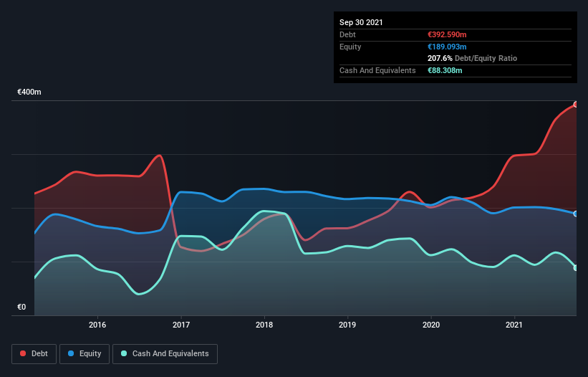Click the €88.308m cash value
The height and width of the screenshot is (377, 588).
[445, 70]
